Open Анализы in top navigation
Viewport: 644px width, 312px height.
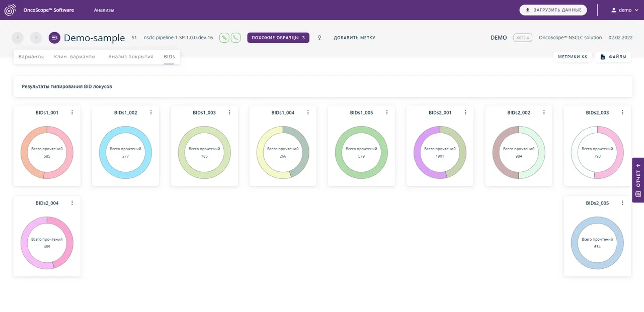click(104, 10)
